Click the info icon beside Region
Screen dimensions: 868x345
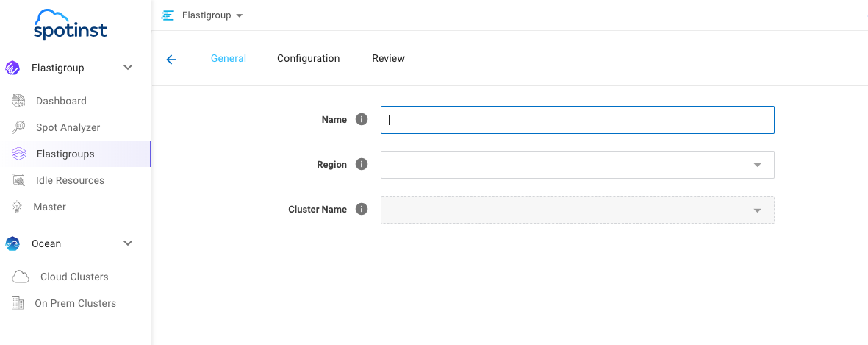(x=361, y=164)
